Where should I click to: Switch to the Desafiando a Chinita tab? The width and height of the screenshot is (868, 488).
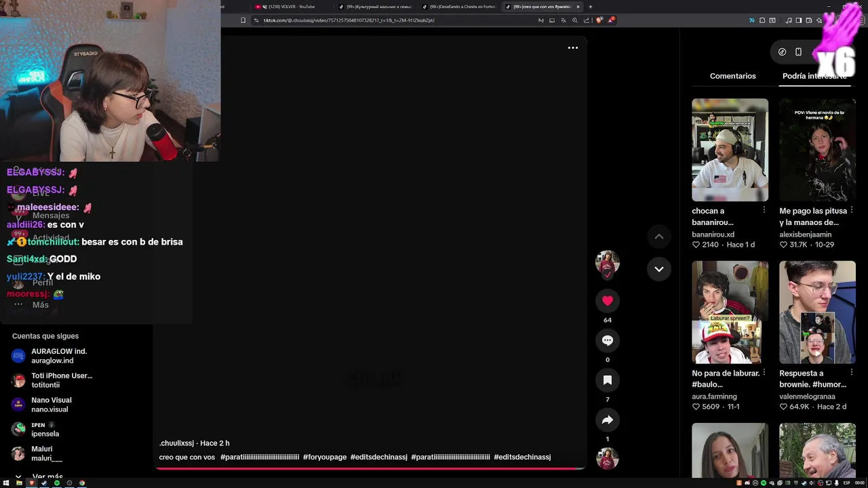click(x=459, y=7)
